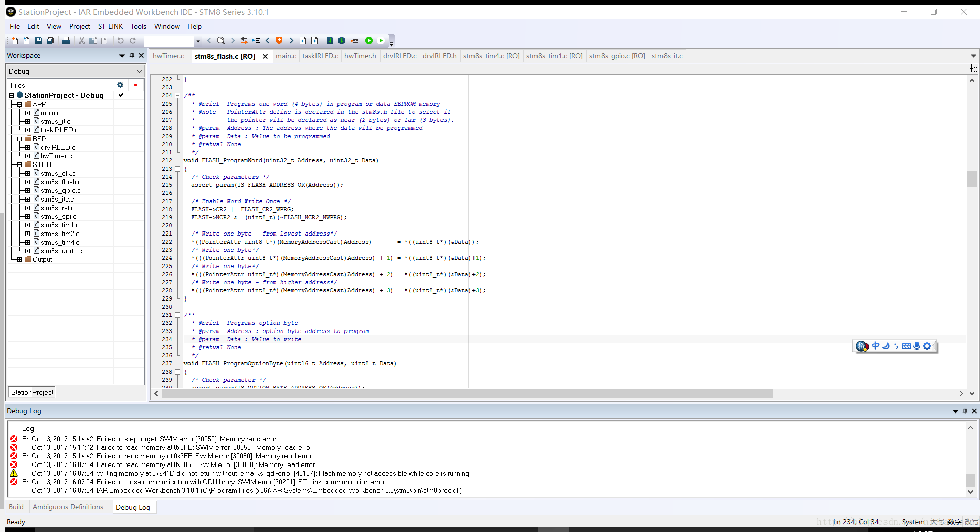Switch to the main.c editor tab
Viewport: 980px width, 532px height.
tap(286, 56)
